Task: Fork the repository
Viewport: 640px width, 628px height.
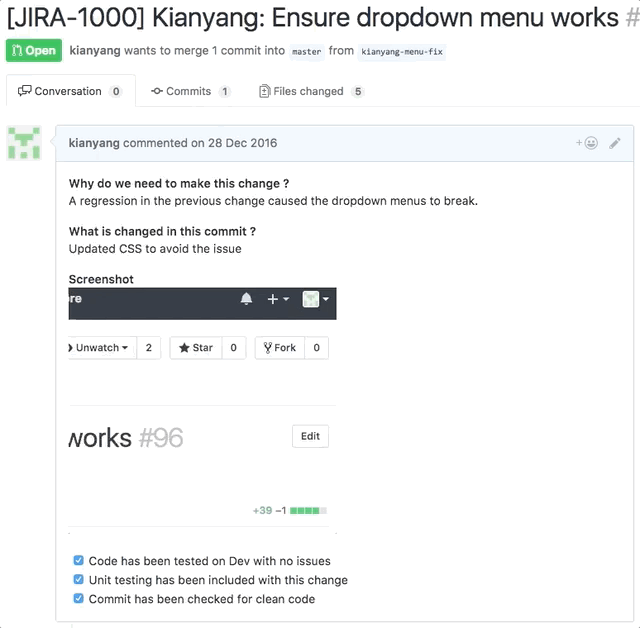Action: tap(280, 348)
